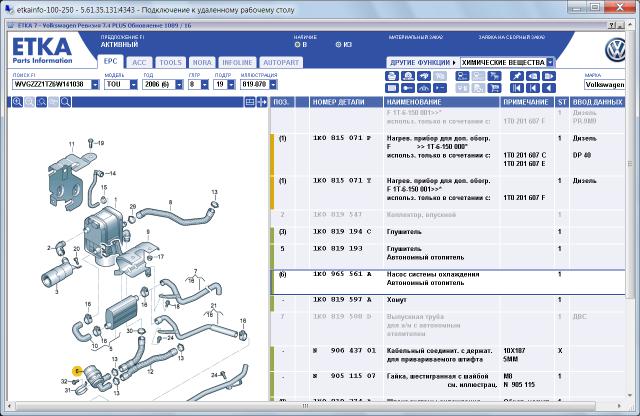Viewport: 640px width, 416px height.
Task: Click the ДРУГИЕ ФУНКЦИИ button
Action: pyautogui.click(x=422, y=62)
